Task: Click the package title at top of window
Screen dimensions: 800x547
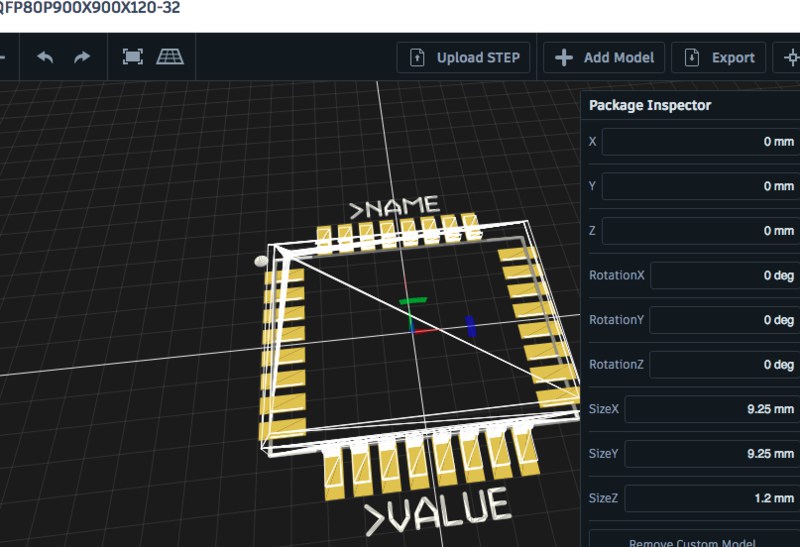Action: [90, 8]
